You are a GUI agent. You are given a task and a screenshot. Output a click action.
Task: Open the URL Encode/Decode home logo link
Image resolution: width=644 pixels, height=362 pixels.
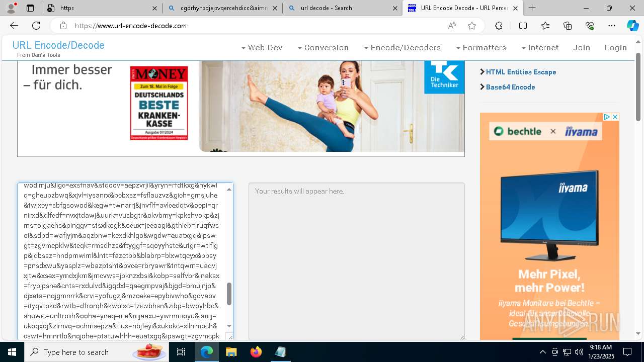58,45
